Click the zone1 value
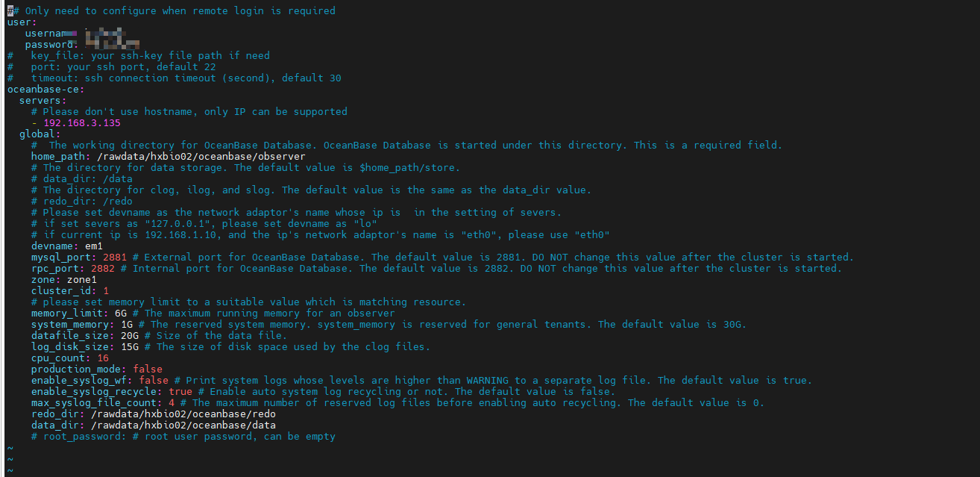 82,280
